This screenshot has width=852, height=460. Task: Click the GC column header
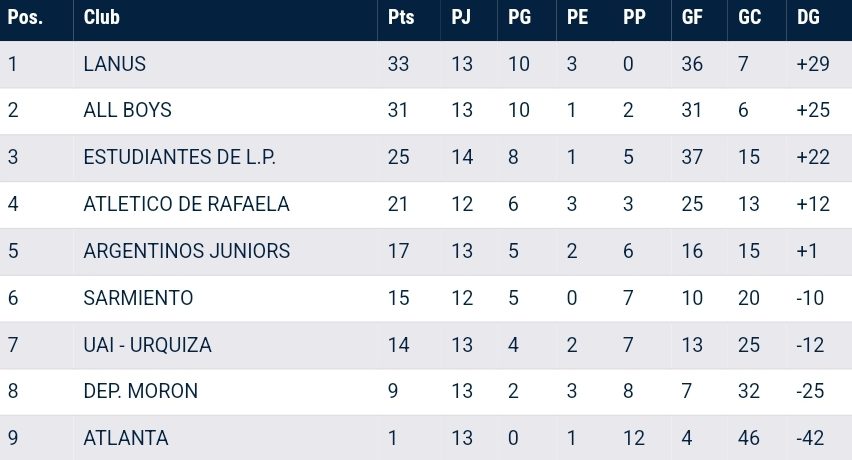[x=749, y=17]
